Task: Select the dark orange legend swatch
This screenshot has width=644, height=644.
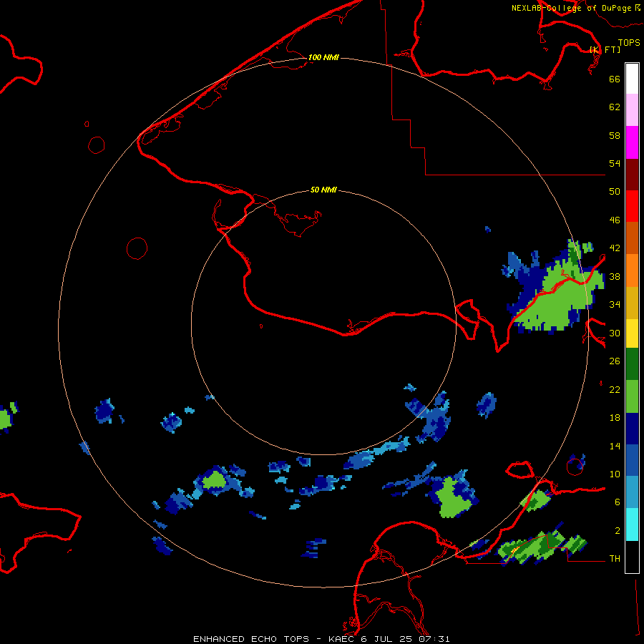Action: 632,238
